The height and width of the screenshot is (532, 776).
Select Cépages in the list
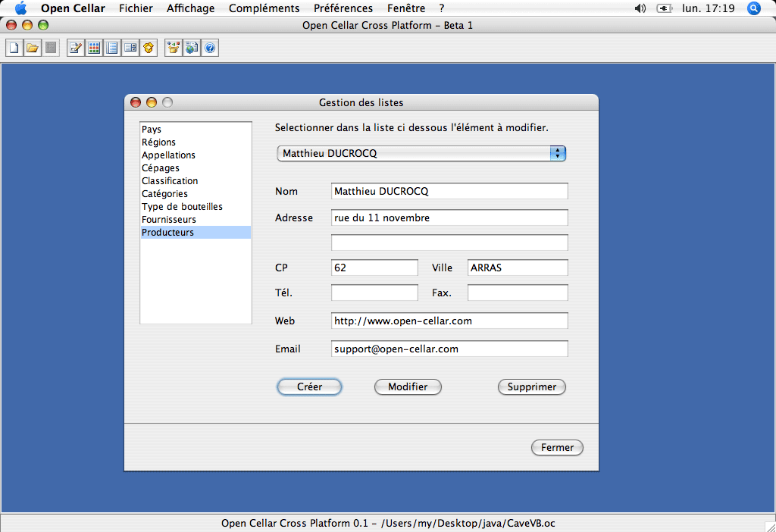(196, 167)
